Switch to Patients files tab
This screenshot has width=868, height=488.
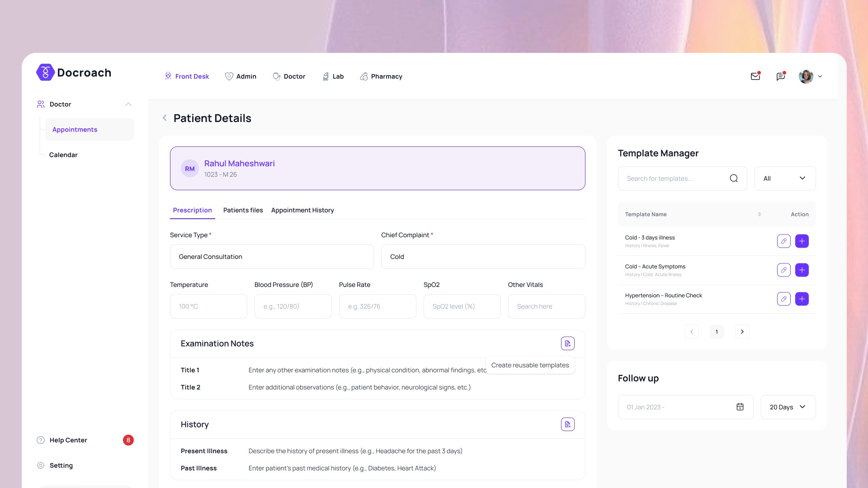click(x=243, y=210)
